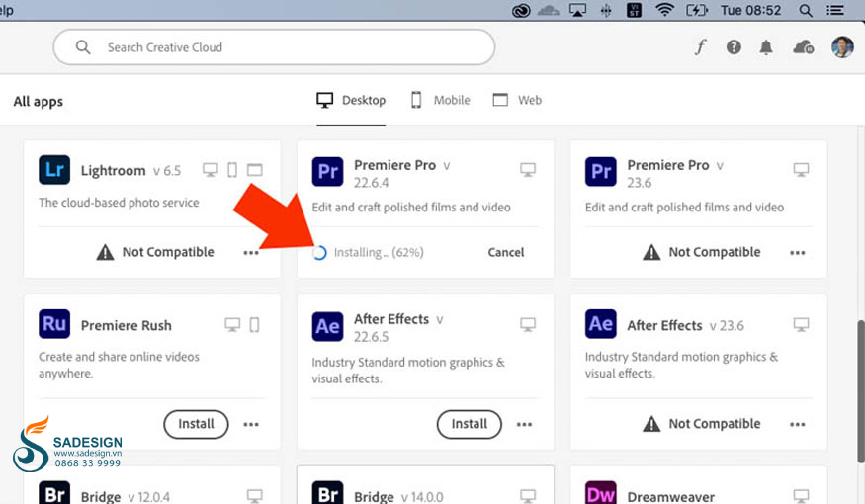865x504 pixels.
Task: Install Premiere Rush
Action: pos(196,424)
